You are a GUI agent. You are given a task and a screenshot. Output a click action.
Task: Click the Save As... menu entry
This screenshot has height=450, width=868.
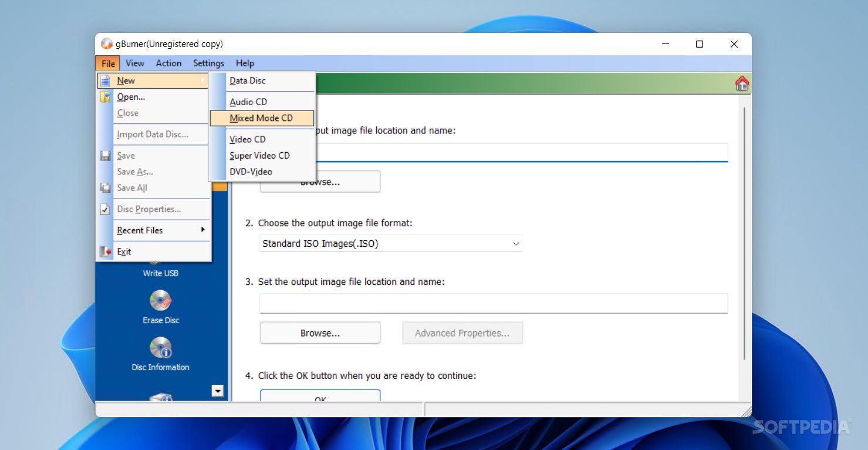click(x=154, y=172)
